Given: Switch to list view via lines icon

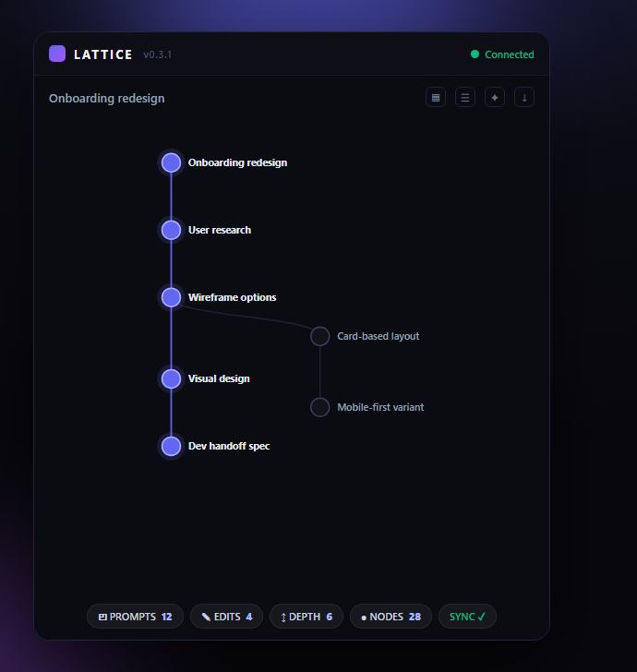Looking at the screenshot, I should (465, 97).
